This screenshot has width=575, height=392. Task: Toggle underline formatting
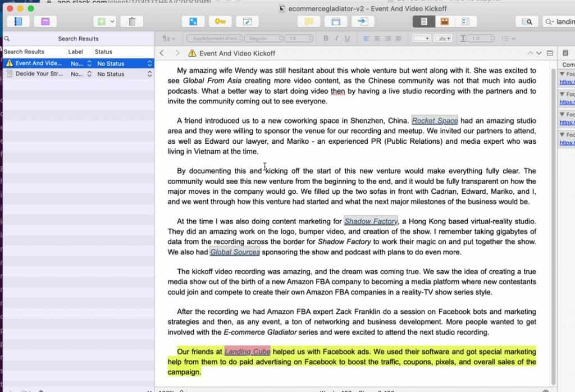pyautogui.click(x=347, y=38)
